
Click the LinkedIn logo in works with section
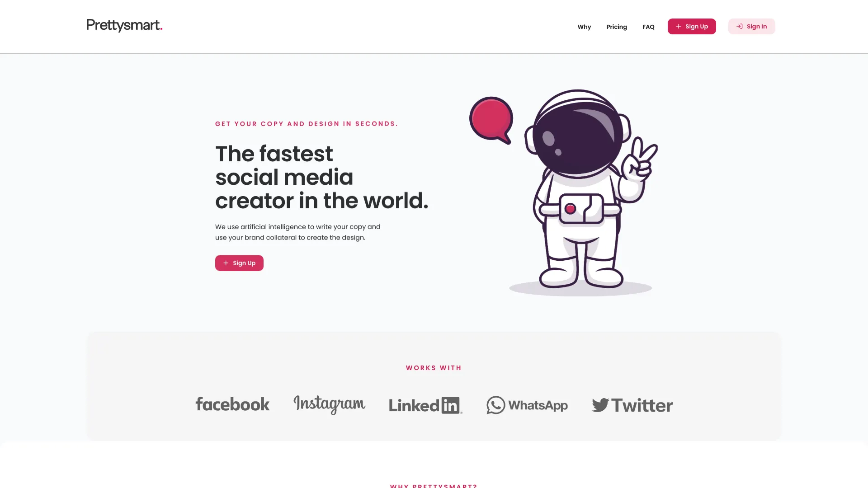(425, 404)
